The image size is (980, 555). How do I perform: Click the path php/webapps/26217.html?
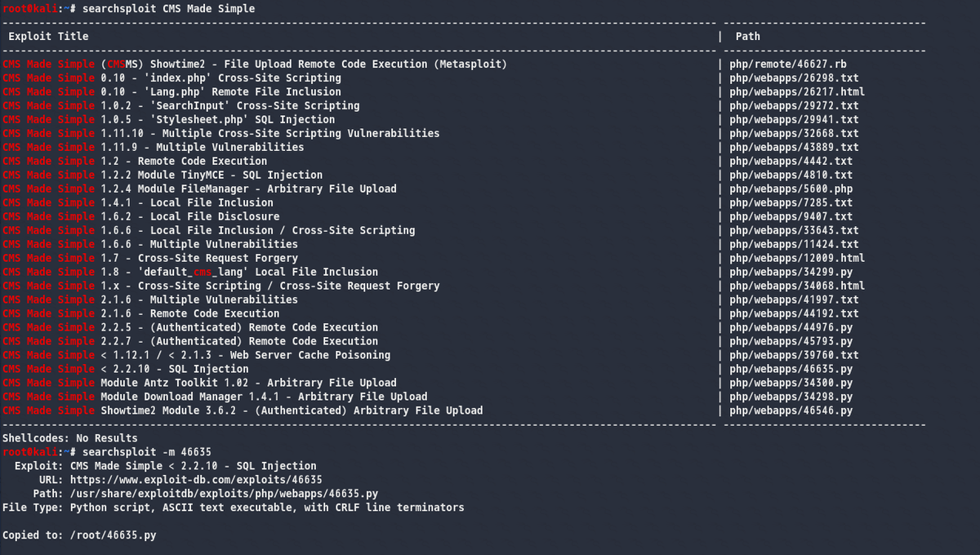pos(797,91)
